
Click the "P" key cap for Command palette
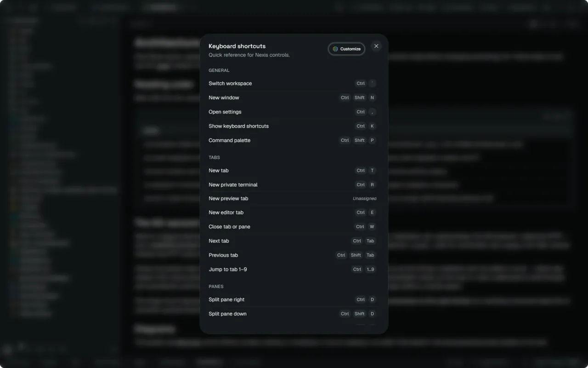[372, 140]
